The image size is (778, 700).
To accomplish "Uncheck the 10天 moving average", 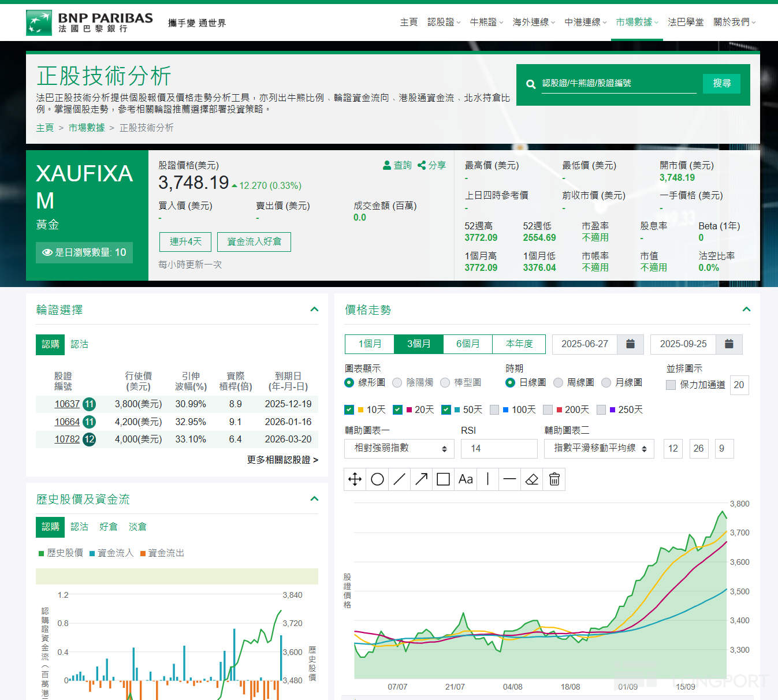I will tap(349, 409).
